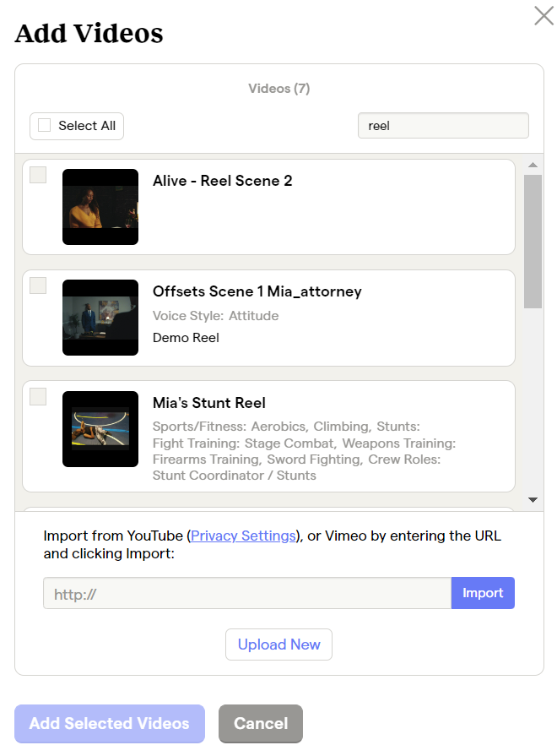Click the scroll up arrow of video list

tap(533, 165)
